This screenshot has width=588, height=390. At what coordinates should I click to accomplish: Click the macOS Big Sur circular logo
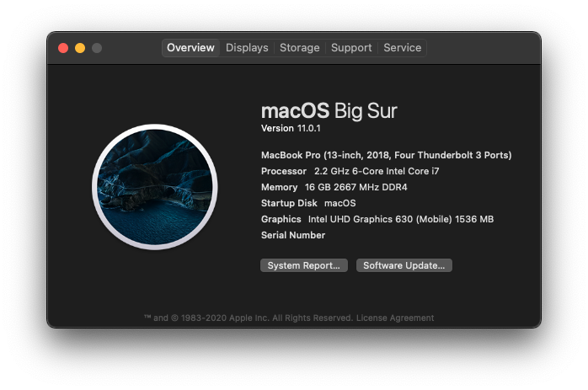click(x=155, y=187)
